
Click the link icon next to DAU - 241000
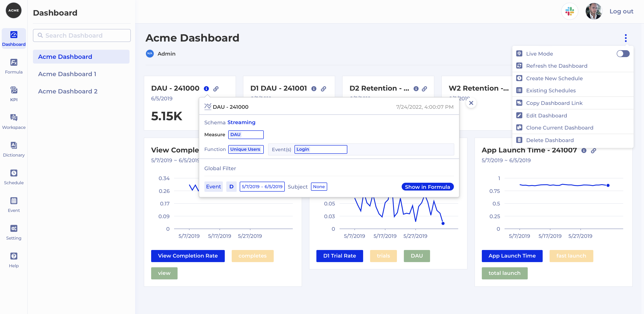(216, 89)
